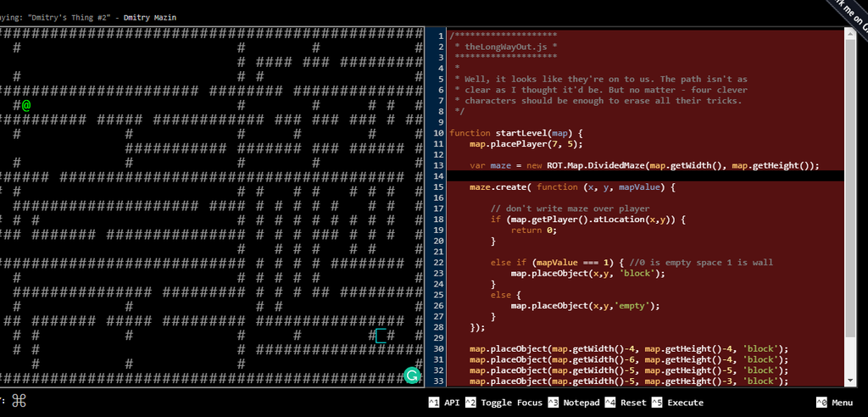Screen dimensions: 868x417
Task: Click the function startLevel(map) line
Action: pyautogui.click(x=516, y=133)
